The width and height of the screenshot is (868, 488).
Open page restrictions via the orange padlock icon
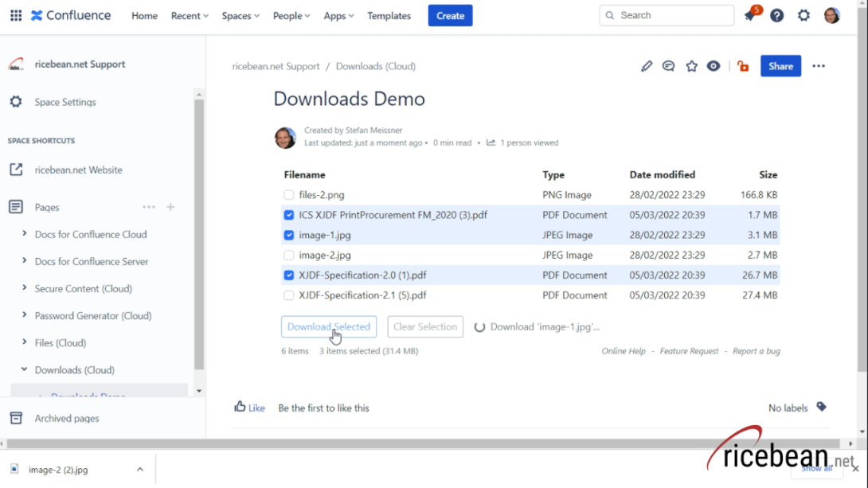(743, 66)
